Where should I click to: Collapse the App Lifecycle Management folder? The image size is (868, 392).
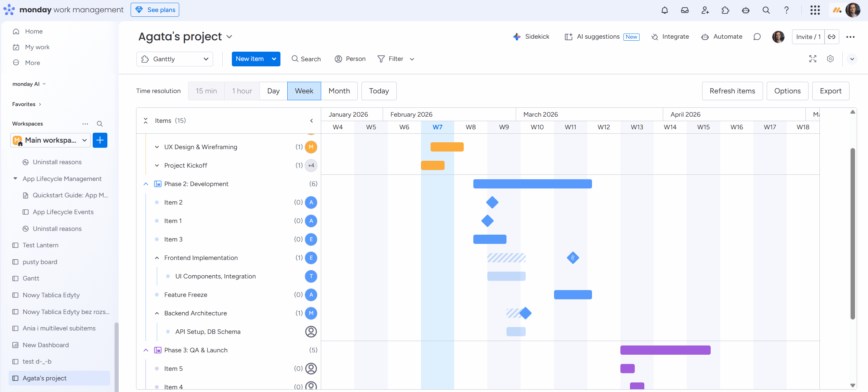tap(15, 179)
